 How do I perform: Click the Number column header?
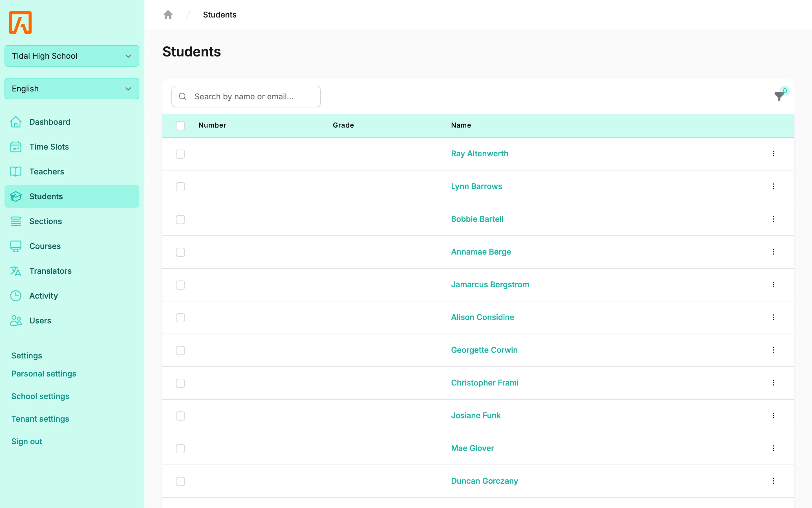[x=212, y=125]
